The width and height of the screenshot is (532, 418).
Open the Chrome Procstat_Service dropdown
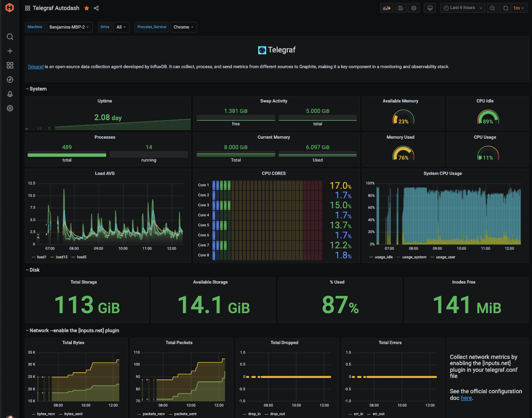tap(183, 27)
